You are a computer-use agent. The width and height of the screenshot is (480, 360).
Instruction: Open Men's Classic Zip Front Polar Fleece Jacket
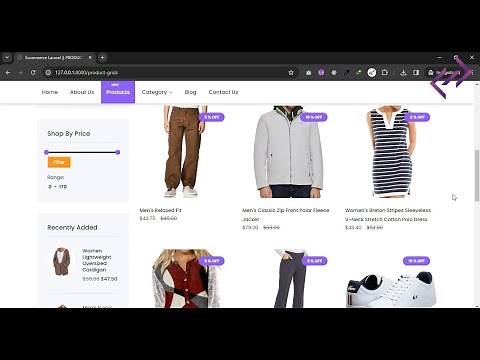click(x=286, y=215)
